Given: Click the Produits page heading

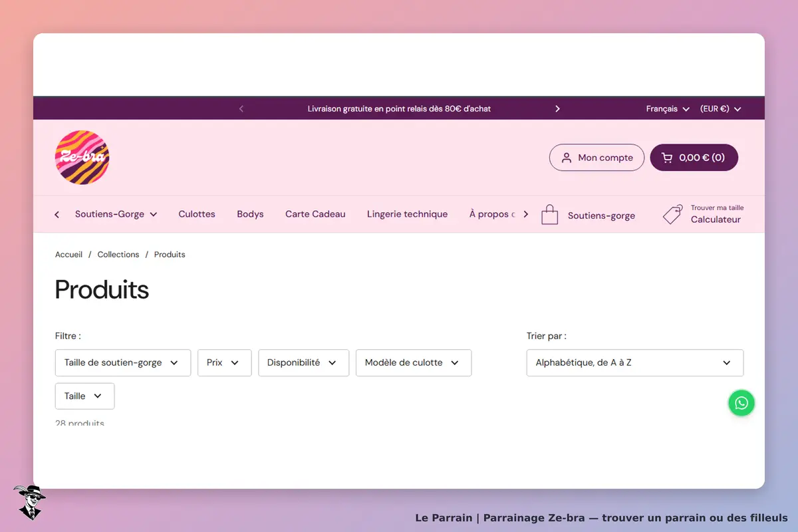Looking at the screenshot, I should coord(102,290).
